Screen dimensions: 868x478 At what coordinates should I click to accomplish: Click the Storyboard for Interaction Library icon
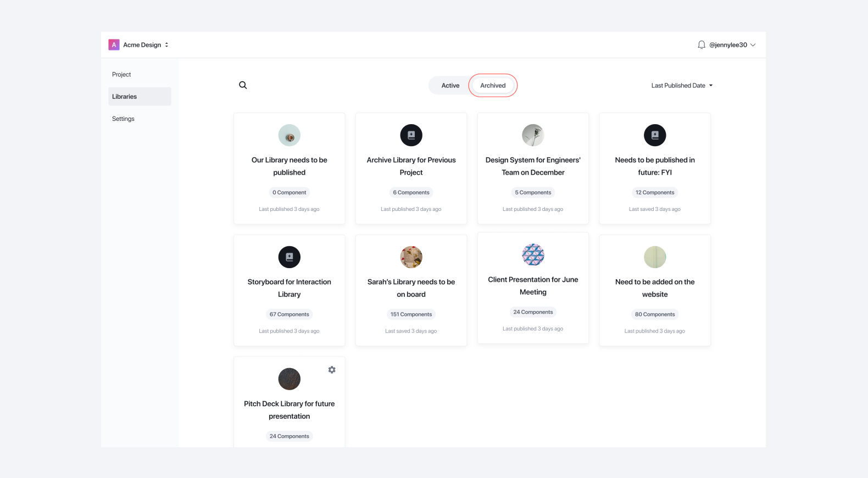[x=290, y=257]
